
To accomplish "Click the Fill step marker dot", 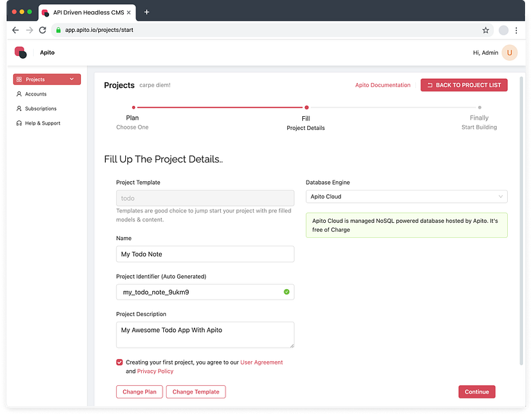I will (306, 107).
